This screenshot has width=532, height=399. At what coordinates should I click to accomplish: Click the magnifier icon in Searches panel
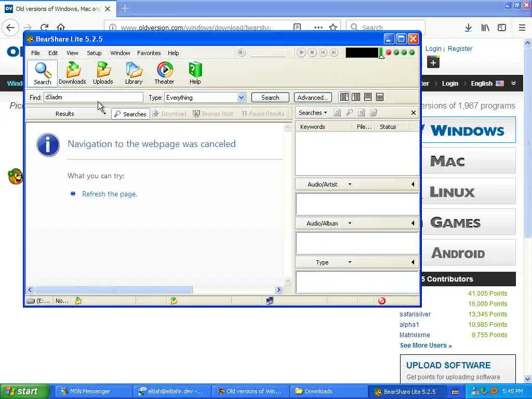click(x=349, y=113)
